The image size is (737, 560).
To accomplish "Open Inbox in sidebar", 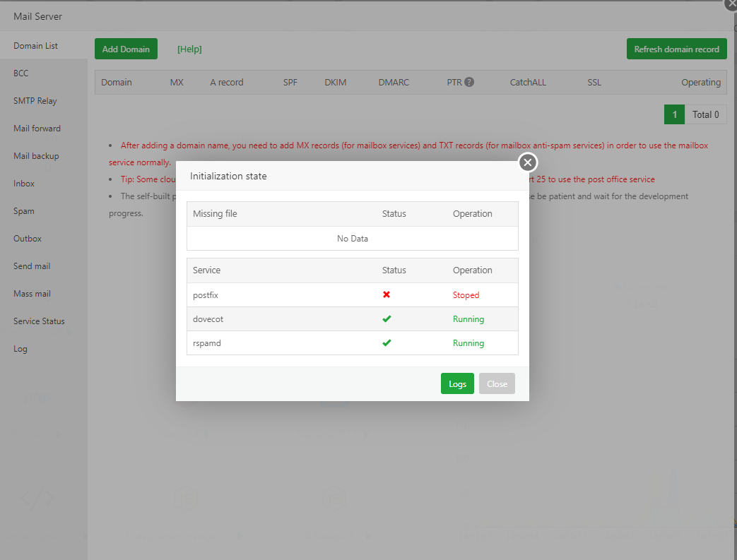I will [x=44, y=183].
